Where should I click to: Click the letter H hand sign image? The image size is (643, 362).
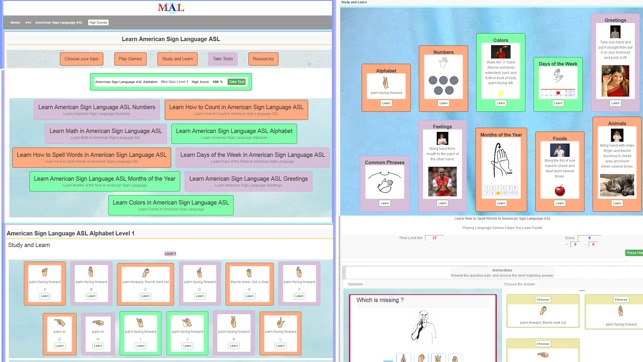[x=98, y=323]
